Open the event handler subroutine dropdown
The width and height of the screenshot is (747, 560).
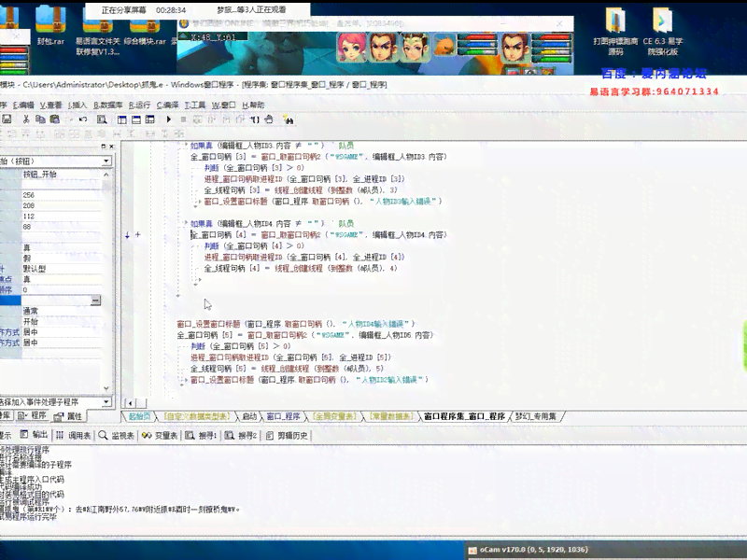tap(106, 402)
